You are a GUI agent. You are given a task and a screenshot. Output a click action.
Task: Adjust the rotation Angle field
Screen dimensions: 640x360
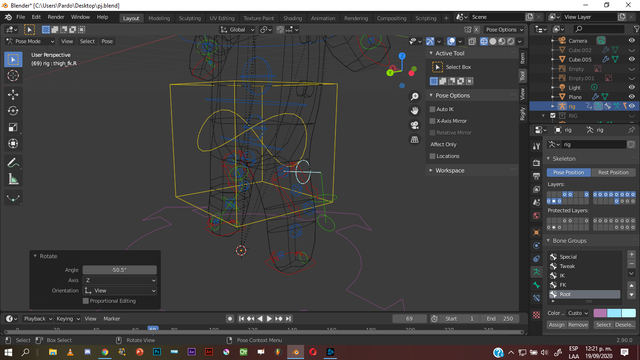[x=120, y=270]
